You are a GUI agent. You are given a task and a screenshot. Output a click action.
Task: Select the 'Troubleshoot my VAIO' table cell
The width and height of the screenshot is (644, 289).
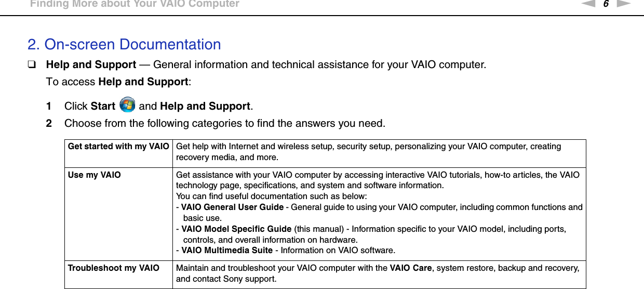114,268
